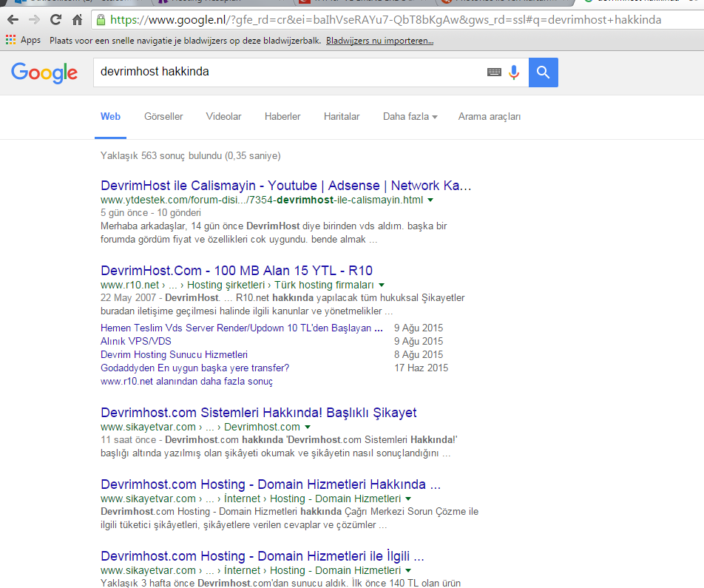Switch to the Haberler tab
This screenshot has width=704, height=588.
[x=282, y=116]
